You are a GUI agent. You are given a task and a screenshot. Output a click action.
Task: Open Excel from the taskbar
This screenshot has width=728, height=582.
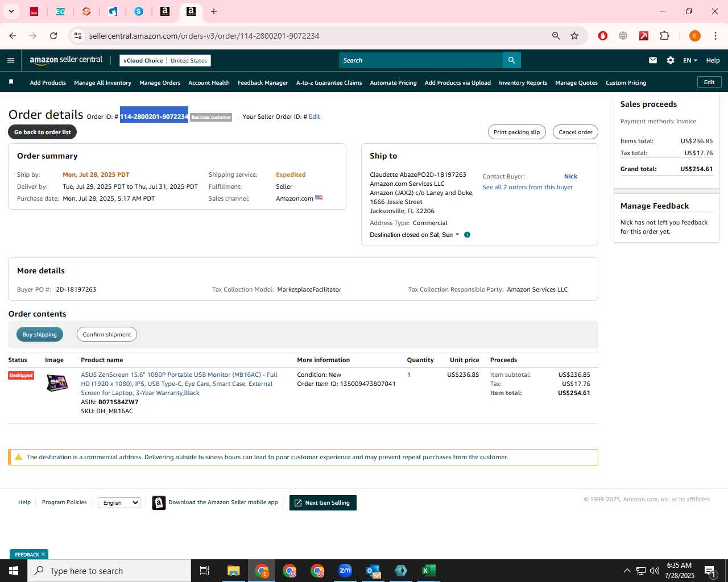click(x=429, y=571)
